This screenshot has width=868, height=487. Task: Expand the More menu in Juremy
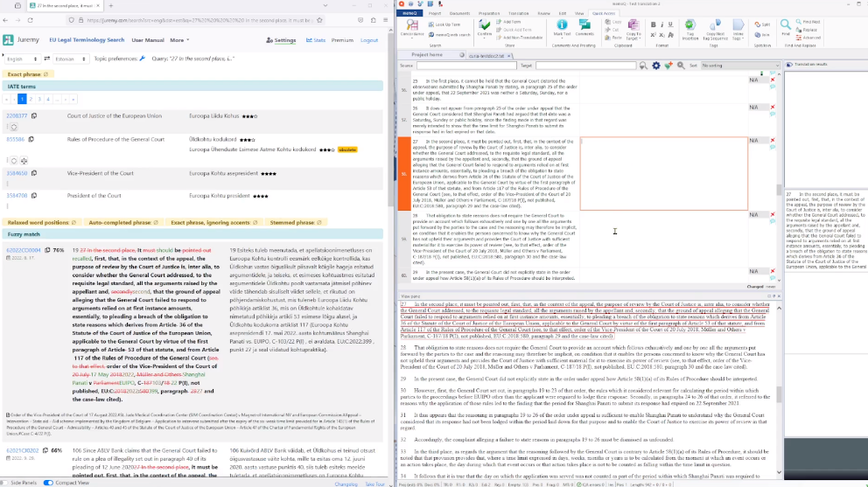(179, 40)
